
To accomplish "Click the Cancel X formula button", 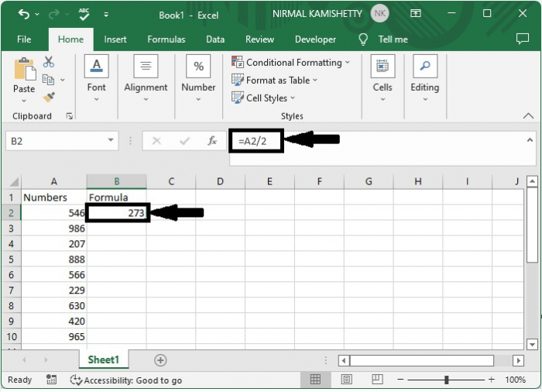I will (156, 141).
